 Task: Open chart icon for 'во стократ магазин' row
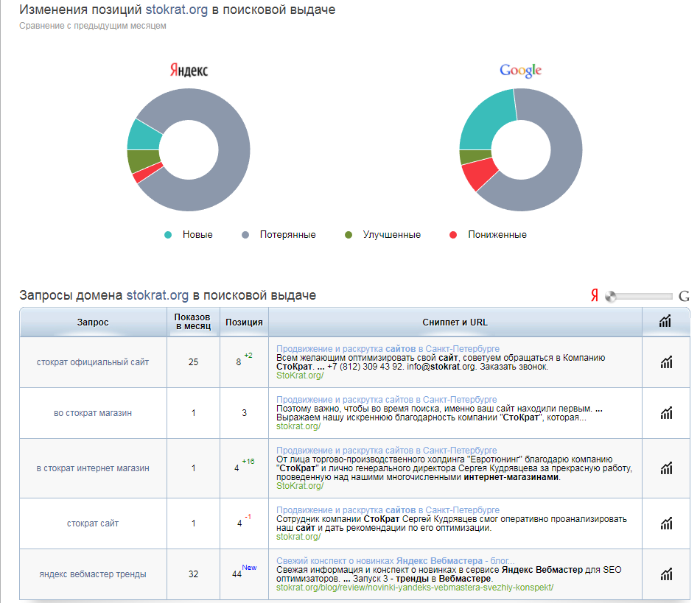click(666, 413)
